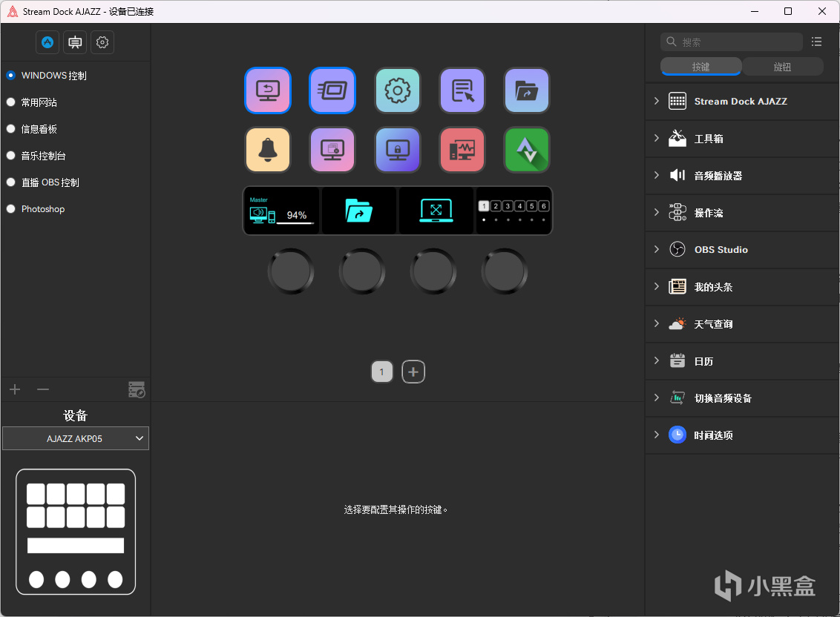
Task: Expand the 天气查询 category
Action: [656, 323]
